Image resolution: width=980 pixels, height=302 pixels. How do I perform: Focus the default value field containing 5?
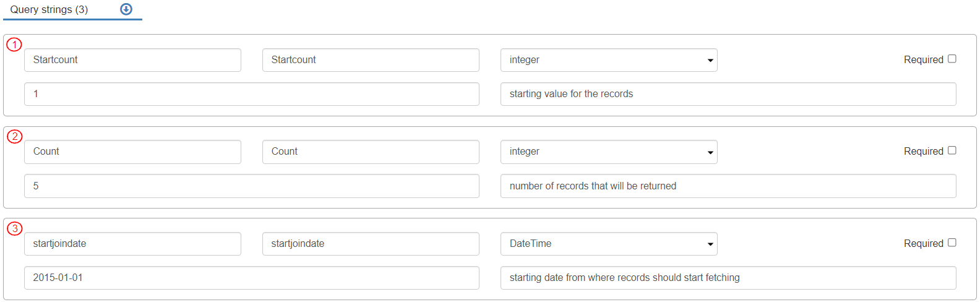pos(251,186)
